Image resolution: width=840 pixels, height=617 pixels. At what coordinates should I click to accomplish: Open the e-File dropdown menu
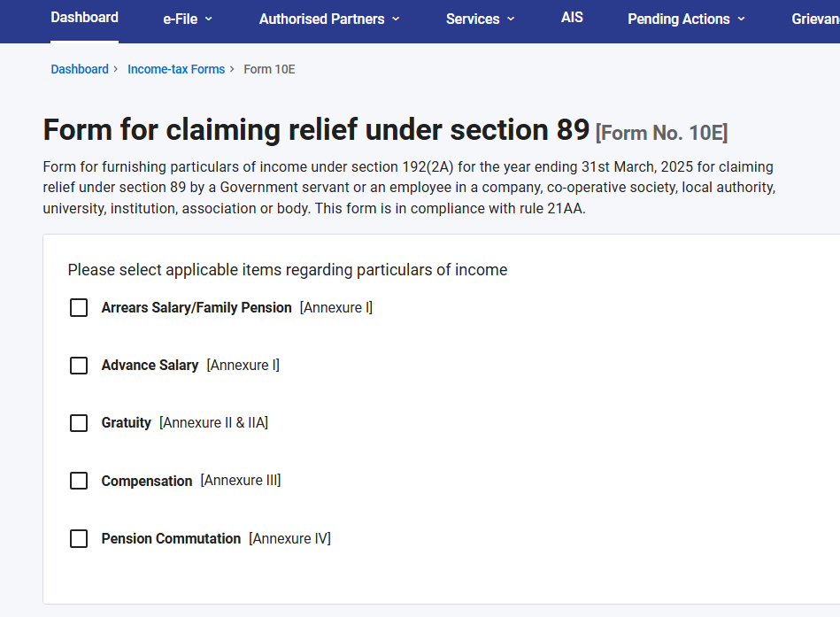pyautogui.click(x=181, y=18)
